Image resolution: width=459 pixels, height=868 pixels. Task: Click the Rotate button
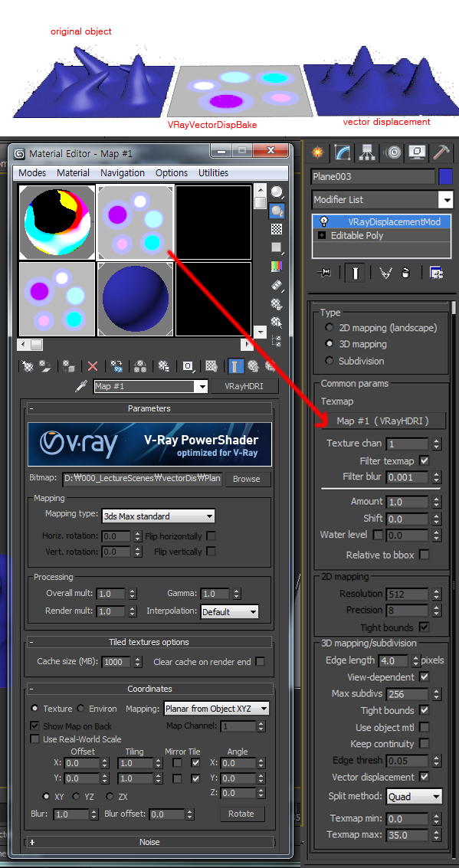coord(241,814)
